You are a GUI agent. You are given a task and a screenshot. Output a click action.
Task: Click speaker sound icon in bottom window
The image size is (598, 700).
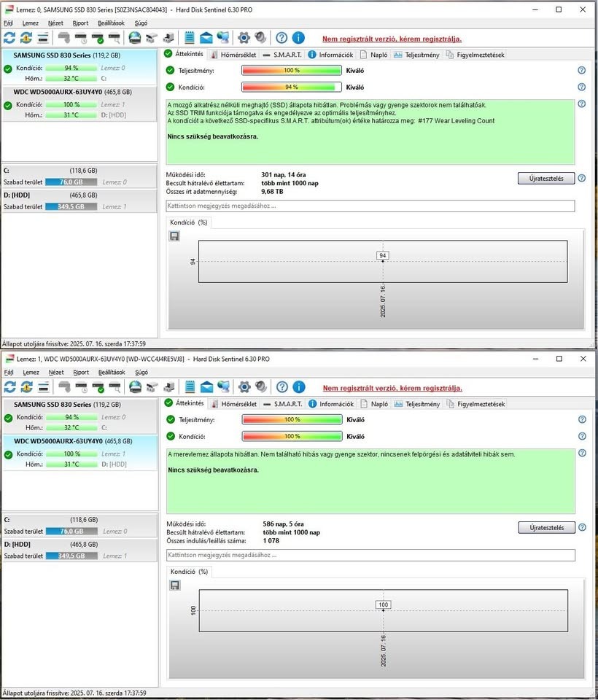pos(261,387)
